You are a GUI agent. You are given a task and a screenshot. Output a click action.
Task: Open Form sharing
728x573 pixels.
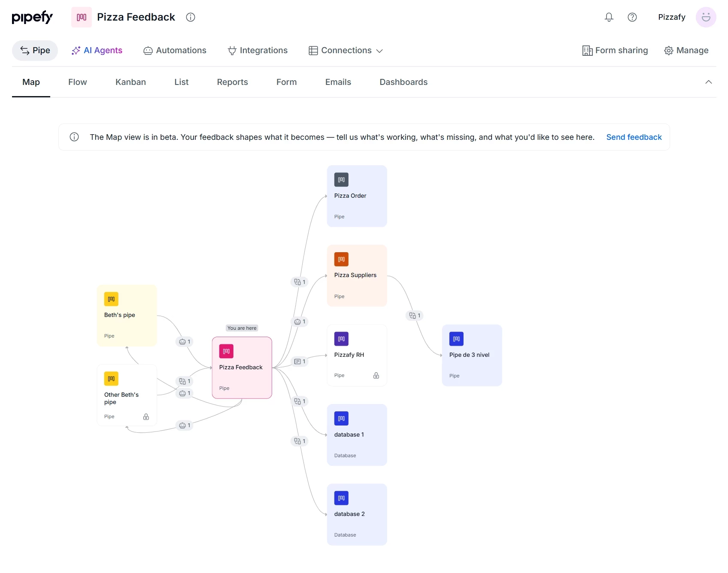(x=615, y=51)
